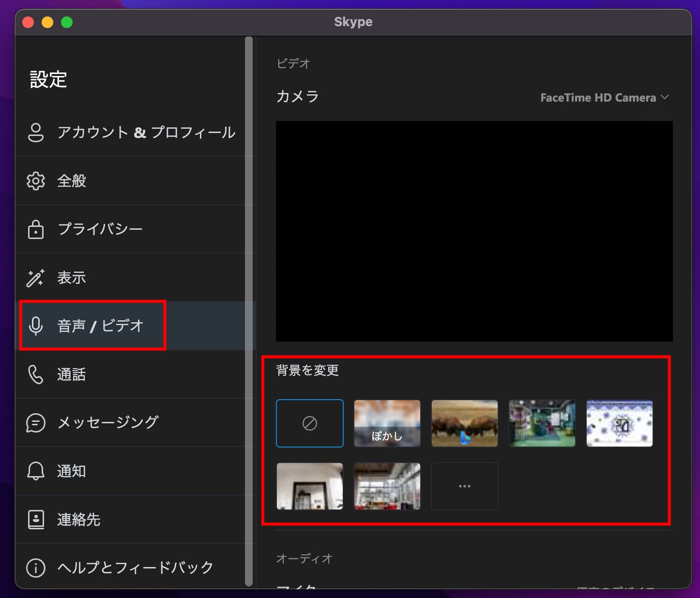Open the 通話 settings section
700x598 pixels.
point(130,374)
